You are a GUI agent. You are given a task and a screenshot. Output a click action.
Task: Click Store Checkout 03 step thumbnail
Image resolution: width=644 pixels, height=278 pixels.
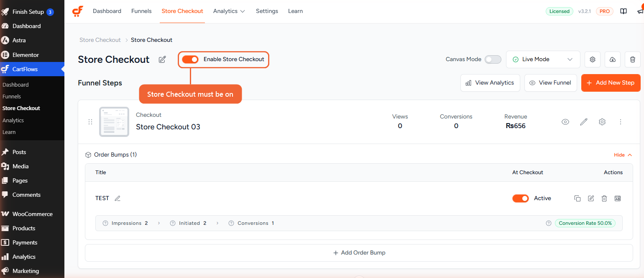click(x=114, y=122)
